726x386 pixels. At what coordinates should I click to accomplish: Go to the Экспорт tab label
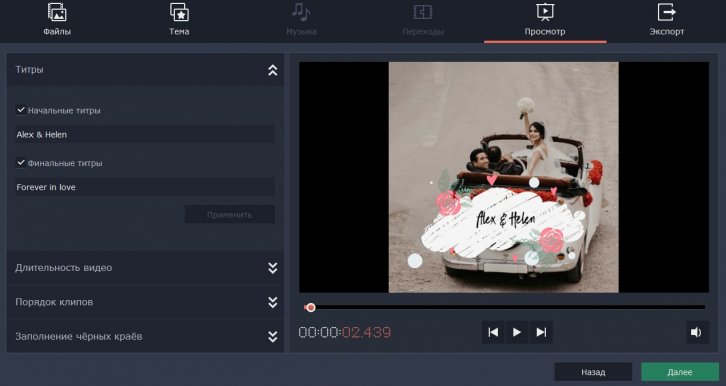[x=667, y=31]
